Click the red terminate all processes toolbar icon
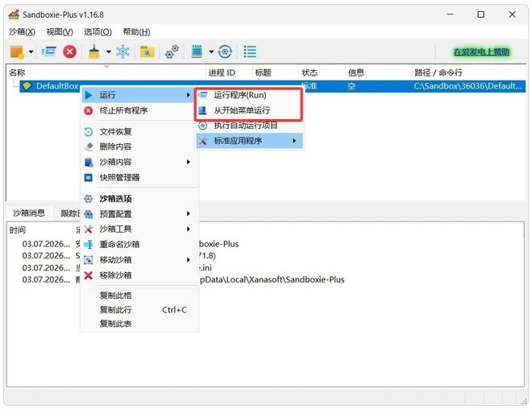The height and width of the screenshot is (409, 532). tap(69, 52)
